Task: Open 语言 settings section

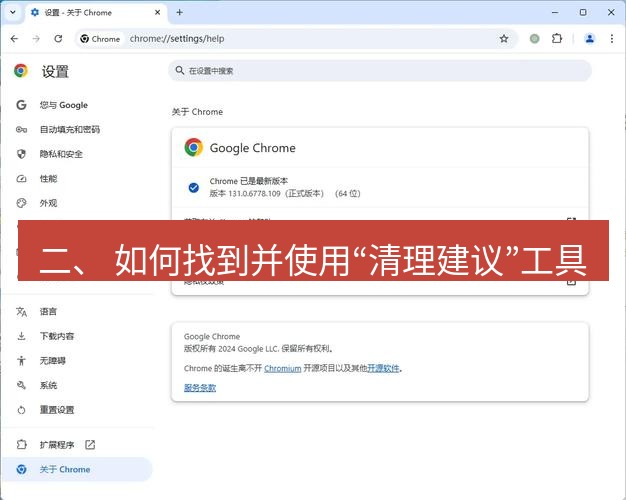Action: click(x=77, y=312)
